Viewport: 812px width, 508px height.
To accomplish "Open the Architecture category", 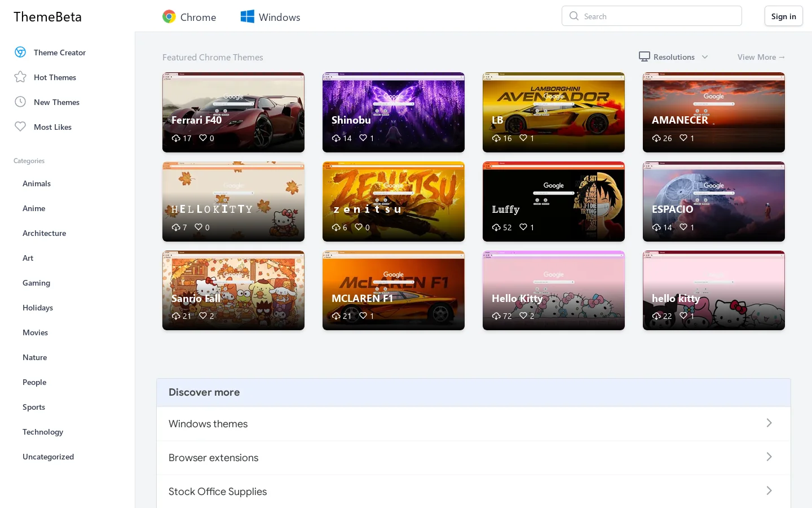I will [44, 233].
